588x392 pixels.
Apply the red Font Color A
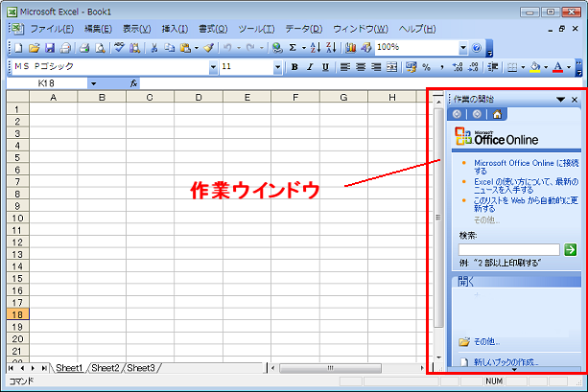(x=558, y=67)
